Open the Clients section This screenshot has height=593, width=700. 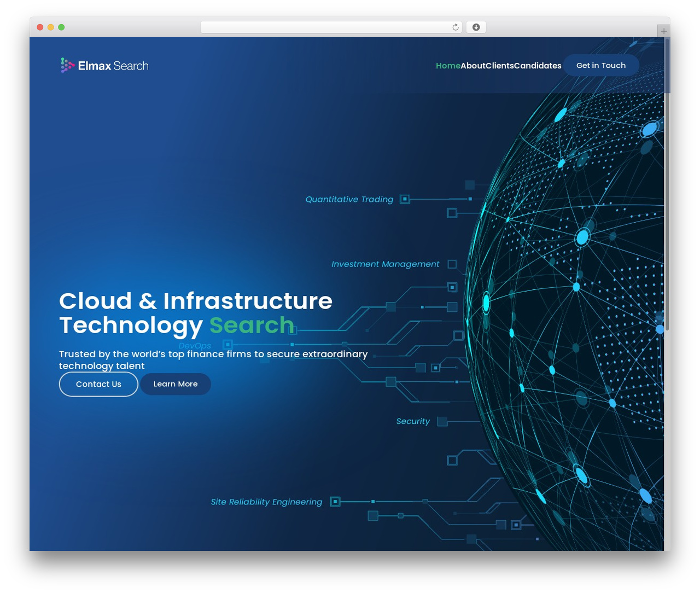(500, 66)
